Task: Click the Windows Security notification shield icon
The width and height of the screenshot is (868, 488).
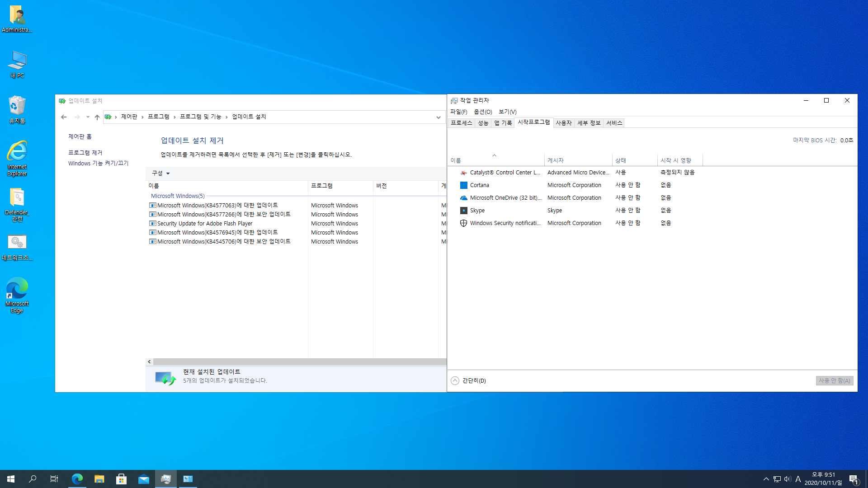Action: pyautogui.click(x=463, y=223)
